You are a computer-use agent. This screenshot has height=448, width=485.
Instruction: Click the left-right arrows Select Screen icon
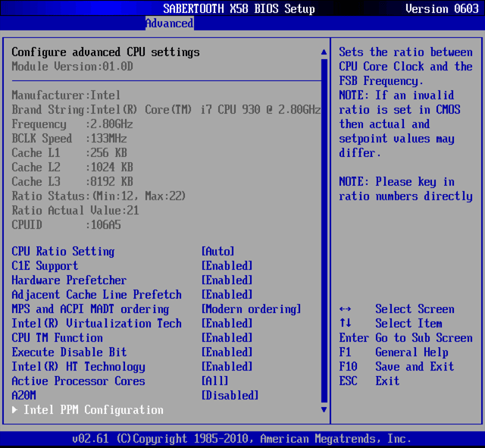click(346, 309)
